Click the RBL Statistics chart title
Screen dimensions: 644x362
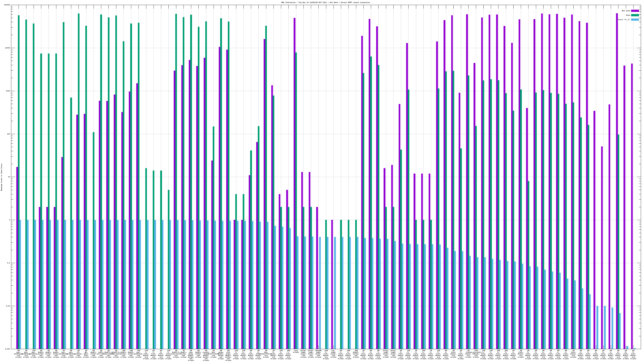coord(325,2)
